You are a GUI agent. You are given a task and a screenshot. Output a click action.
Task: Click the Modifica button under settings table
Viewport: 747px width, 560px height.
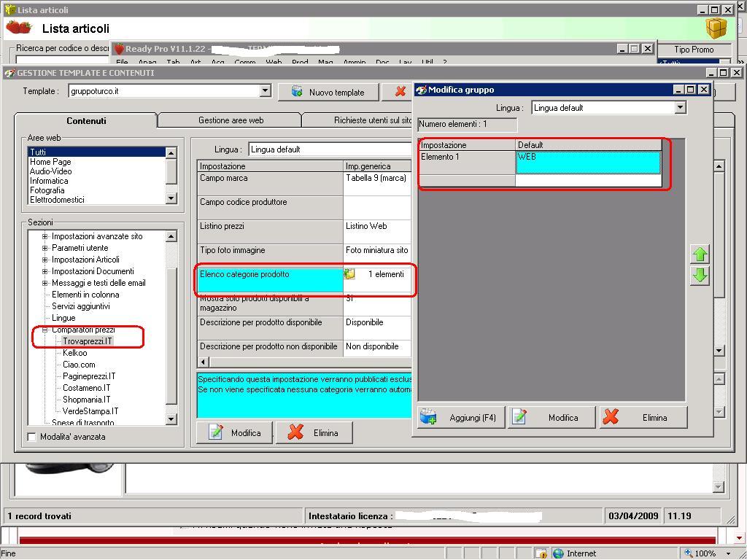pyautogui.click(x=234, y=432)
